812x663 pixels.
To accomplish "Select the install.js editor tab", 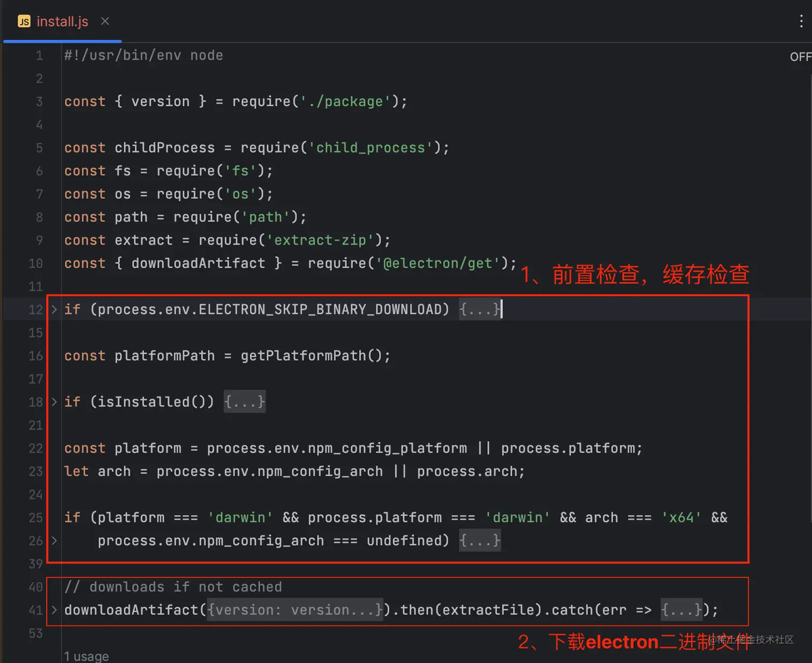I will point(62,21).
